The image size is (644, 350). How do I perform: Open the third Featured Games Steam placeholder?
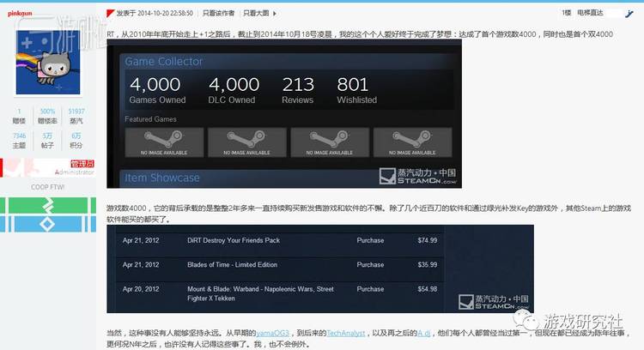[x=329, y=142]
